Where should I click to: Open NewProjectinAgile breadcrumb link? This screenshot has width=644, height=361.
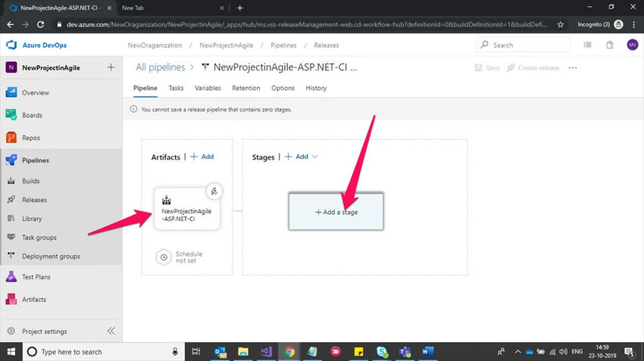227,45
